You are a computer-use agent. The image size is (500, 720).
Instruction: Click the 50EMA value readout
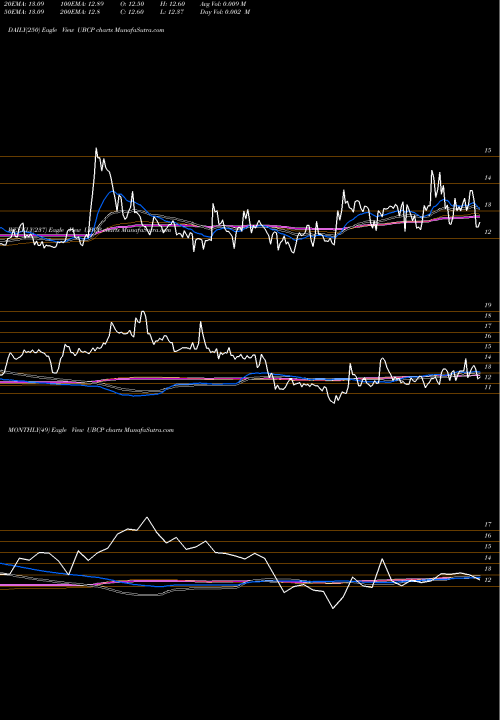click(x=24, y=12)
